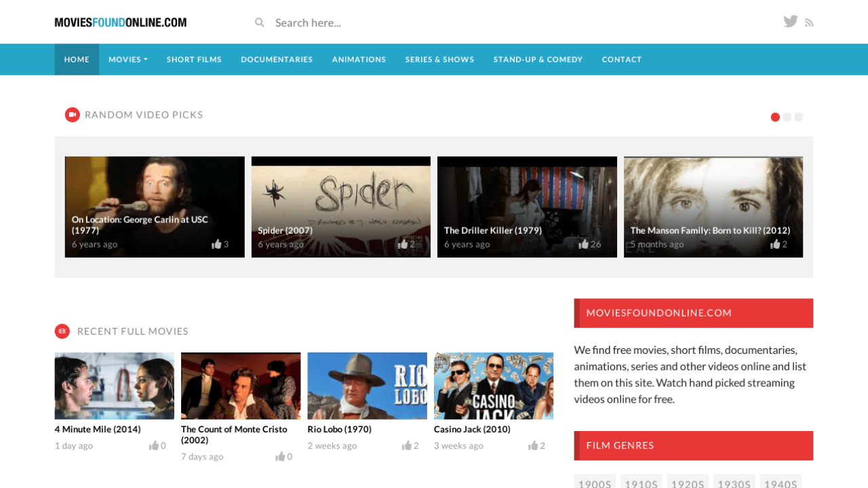
Task: Open the Short Films section
Action: [194, 60]
